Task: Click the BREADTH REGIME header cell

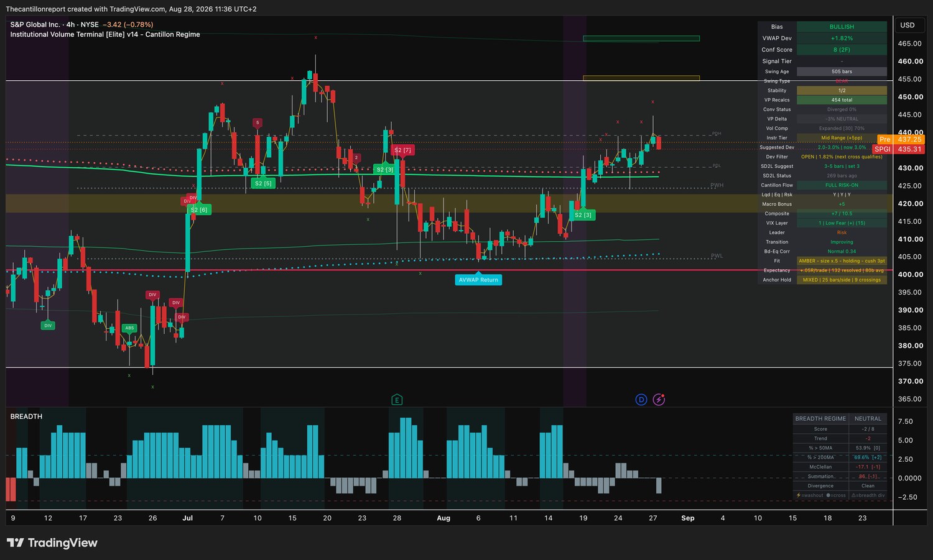Action: (820, 419)
